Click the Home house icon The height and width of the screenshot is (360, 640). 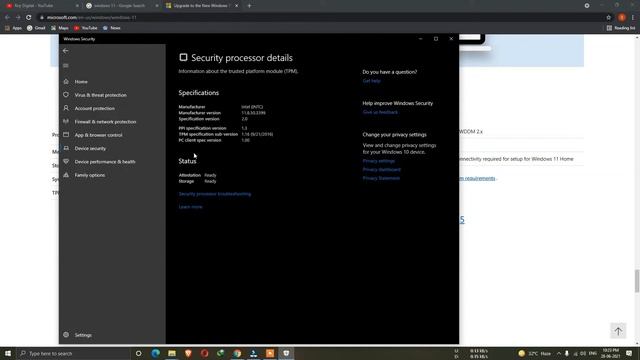tap(66, 81)
